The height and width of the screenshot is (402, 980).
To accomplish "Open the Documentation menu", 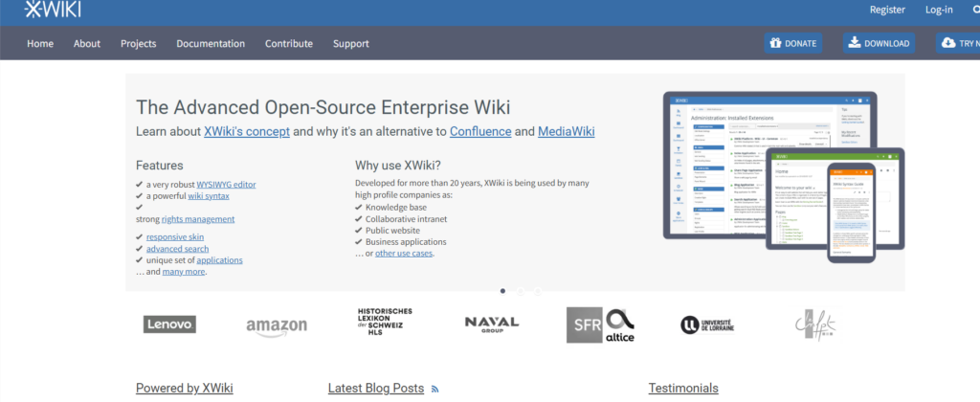I will point(211,43).
